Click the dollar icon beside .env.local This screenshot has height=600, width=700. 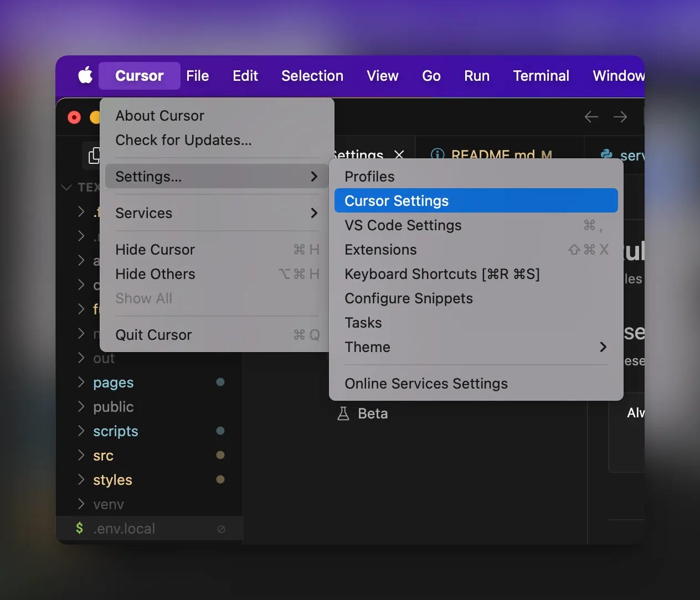coord(80,528)
